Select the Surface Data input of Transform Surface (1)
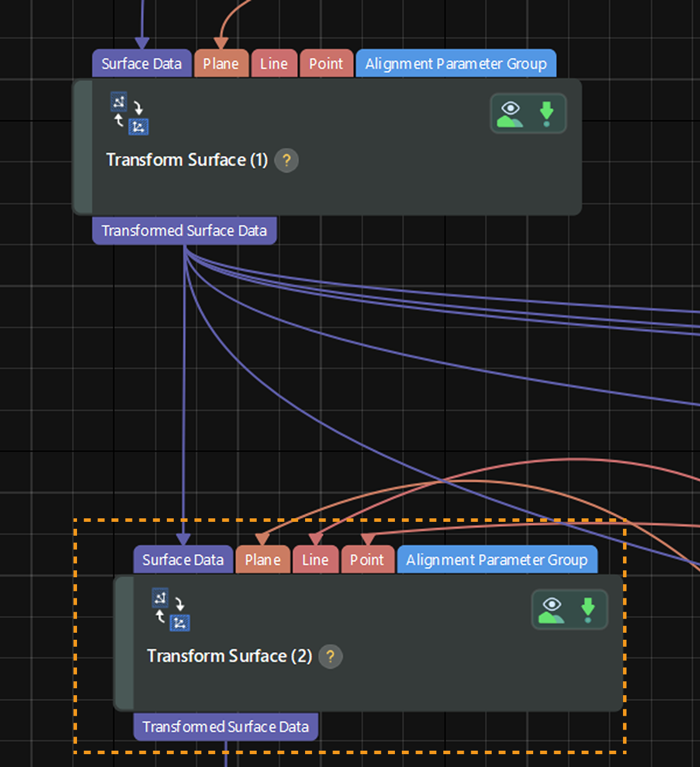 click(141, 63)
